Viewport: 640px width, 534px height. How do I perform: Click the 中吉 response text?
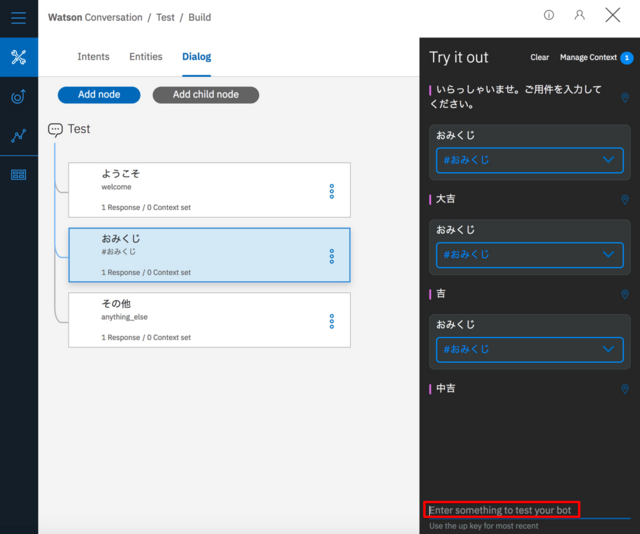445,389
